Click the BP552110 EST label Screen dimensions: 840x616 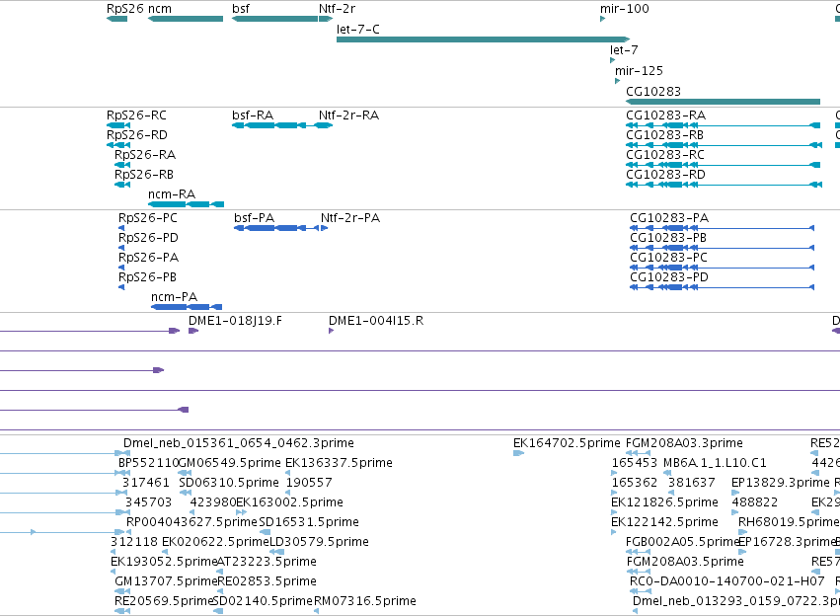pyautogui.click(x=148, y=463)
